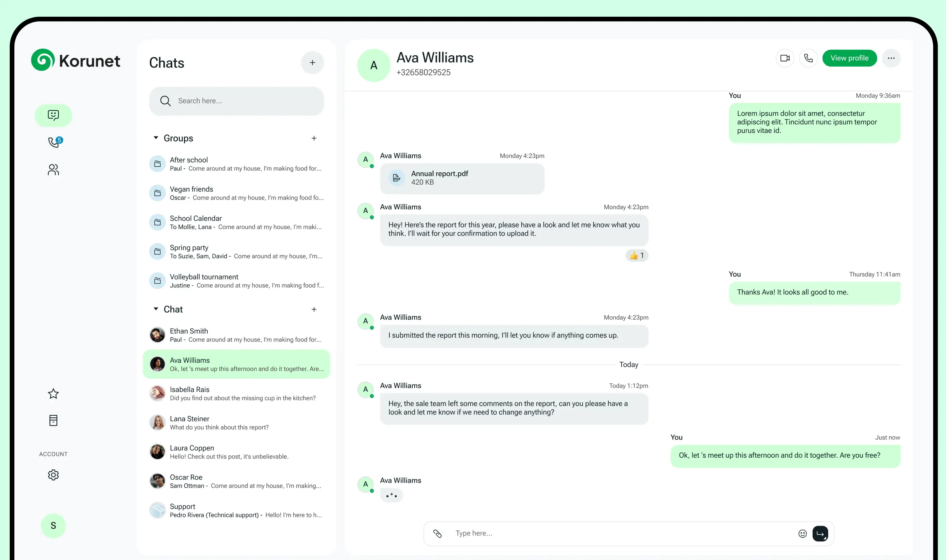Open the Annual report.pdf attachment

(x=462, y=178)
